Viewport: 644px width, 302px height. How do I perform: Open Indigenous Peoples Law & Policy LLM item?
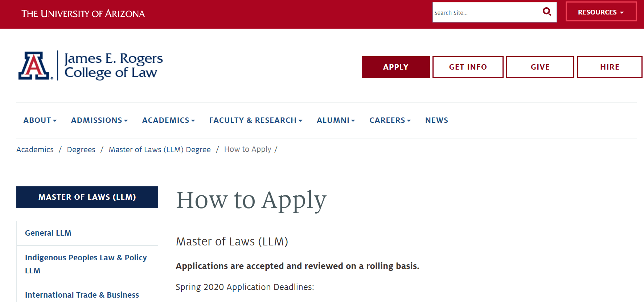(x=87, y=264)
